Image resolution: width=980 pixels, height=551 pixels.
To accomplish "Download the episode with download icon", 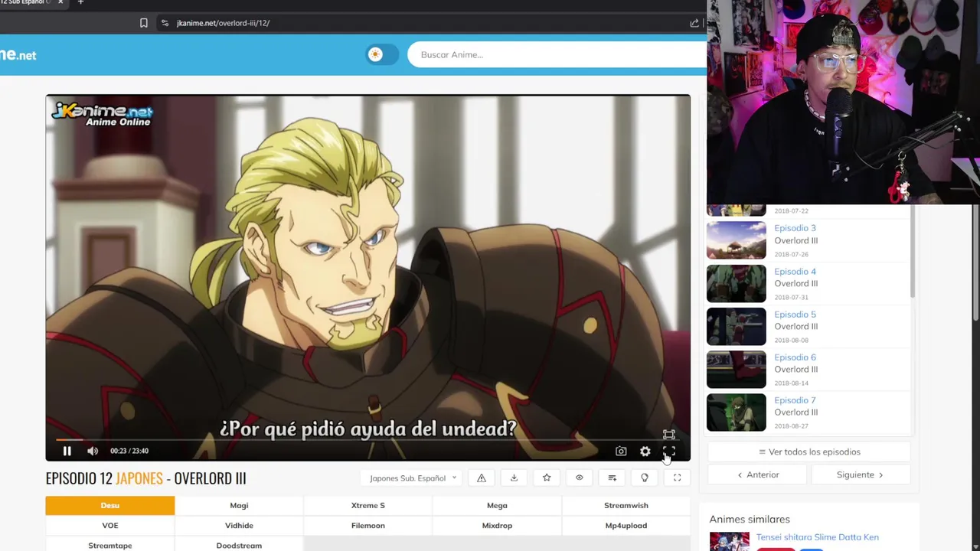I will click(x=514, y=478).
